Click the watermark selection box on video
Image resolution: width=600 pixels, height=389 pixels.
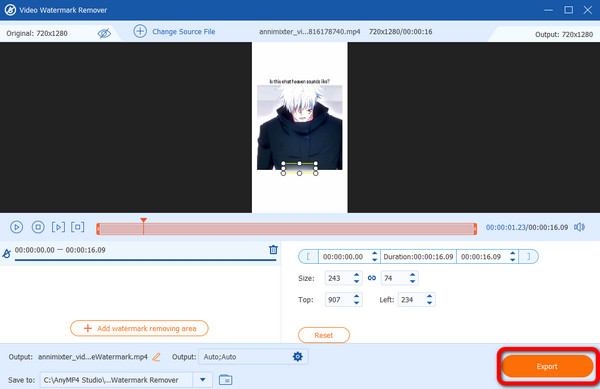(x=299, y=168)
